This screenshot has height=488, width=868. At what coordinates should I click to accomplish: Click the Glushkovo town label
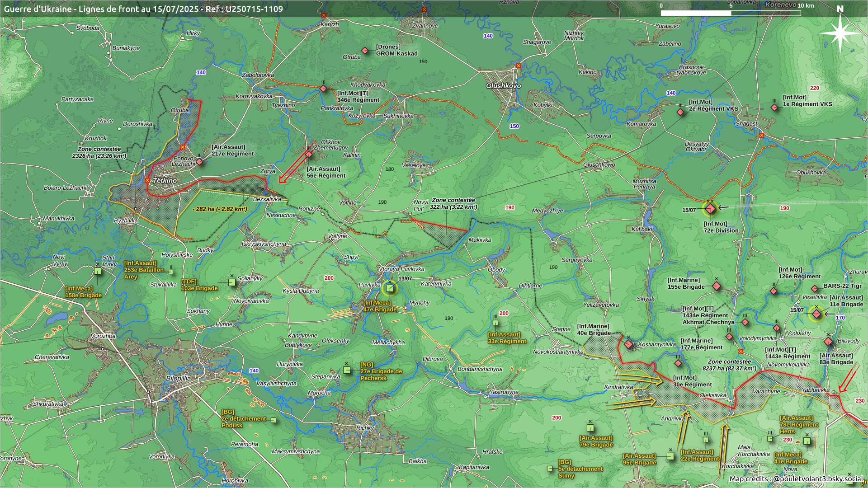[x=504, y=86]
